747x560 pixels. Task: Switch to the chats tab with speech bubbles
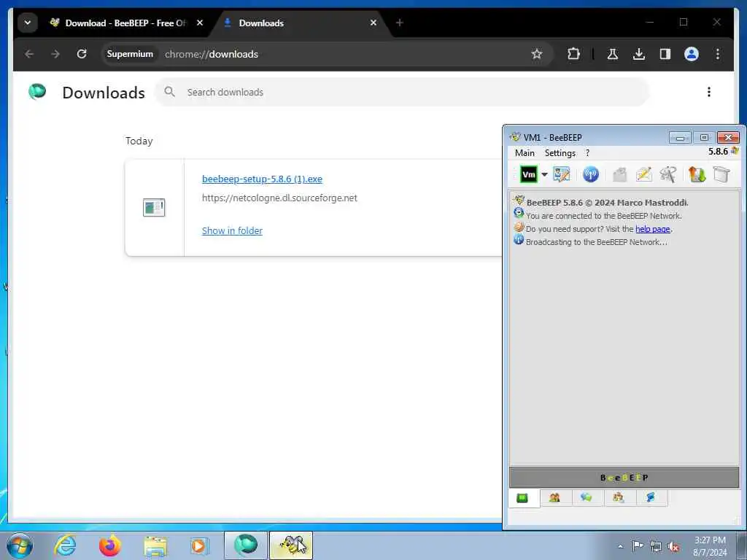click(x=587, y=497)
